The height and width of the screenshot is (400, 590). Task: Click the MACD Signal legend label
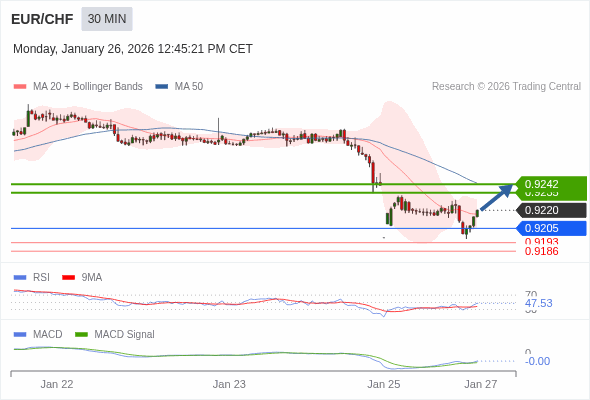(124, 334)
